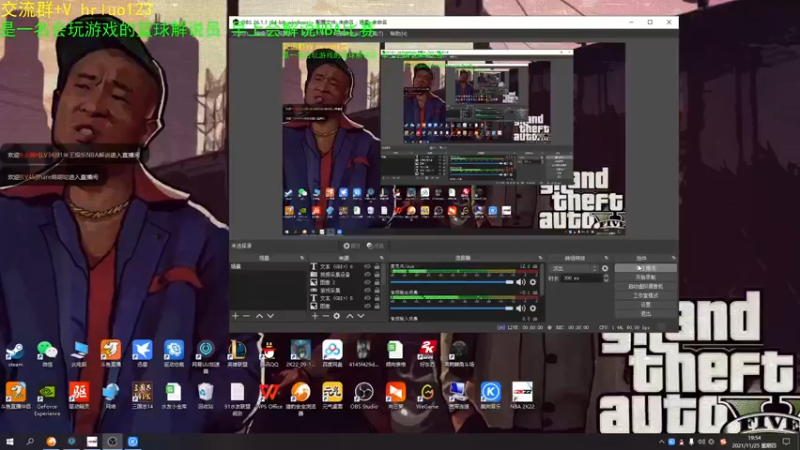Move source up in Sources panel
Screen dimensions: 800x450
click(349, 316)
